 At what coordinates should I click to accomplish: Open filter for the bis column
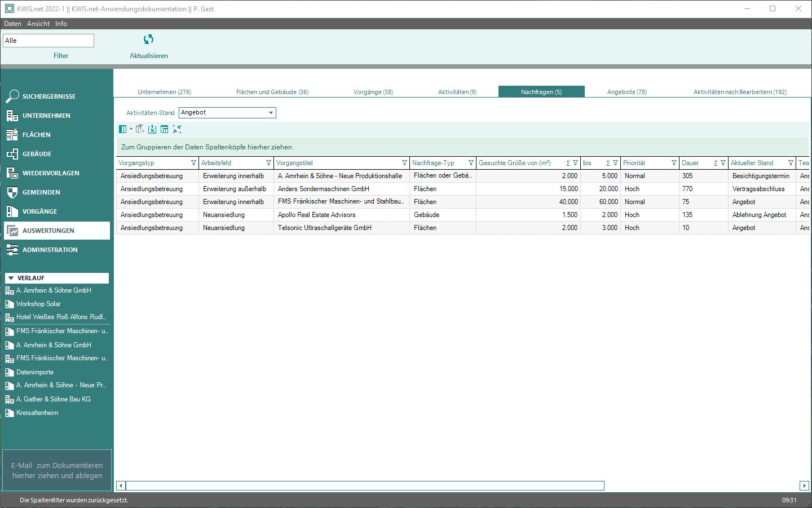(615, 163)
